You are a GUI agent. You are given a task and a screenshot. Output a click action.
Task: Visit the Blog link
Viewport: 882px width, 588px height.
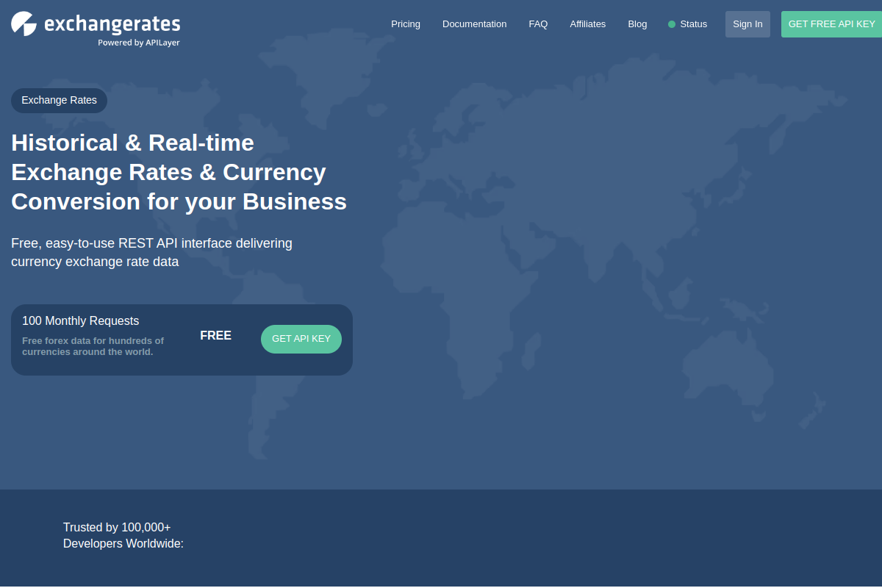637,24
